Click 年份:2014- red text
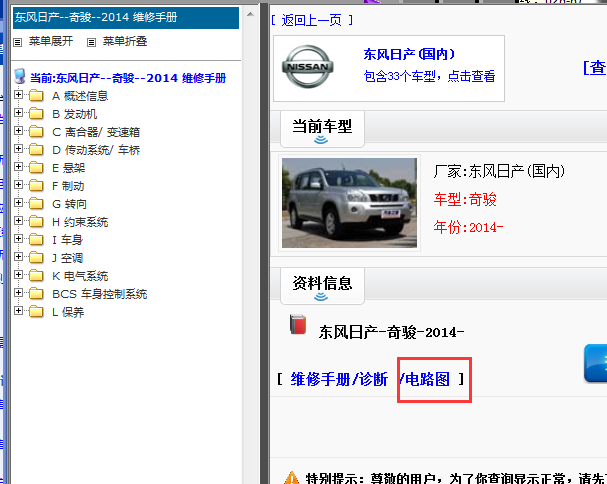Image resolution: width=607 pixels, height=484 pixels. (468, 227)
